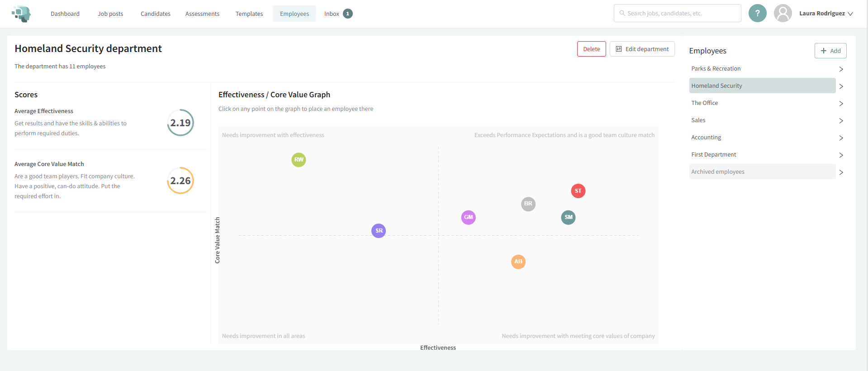Expand the Archived employees chevron

[x=841, y=172]
